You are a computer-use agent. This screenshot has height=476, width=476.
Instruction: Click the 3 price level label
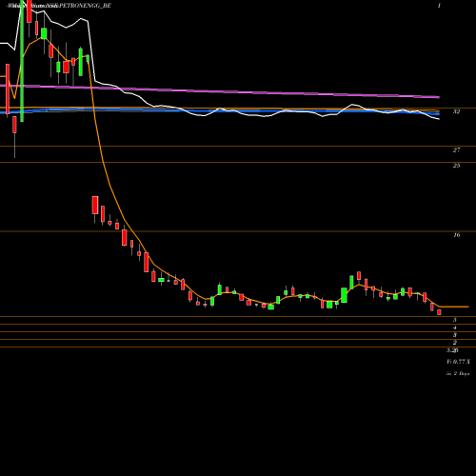pyautogui.click(x=455, y=335)
